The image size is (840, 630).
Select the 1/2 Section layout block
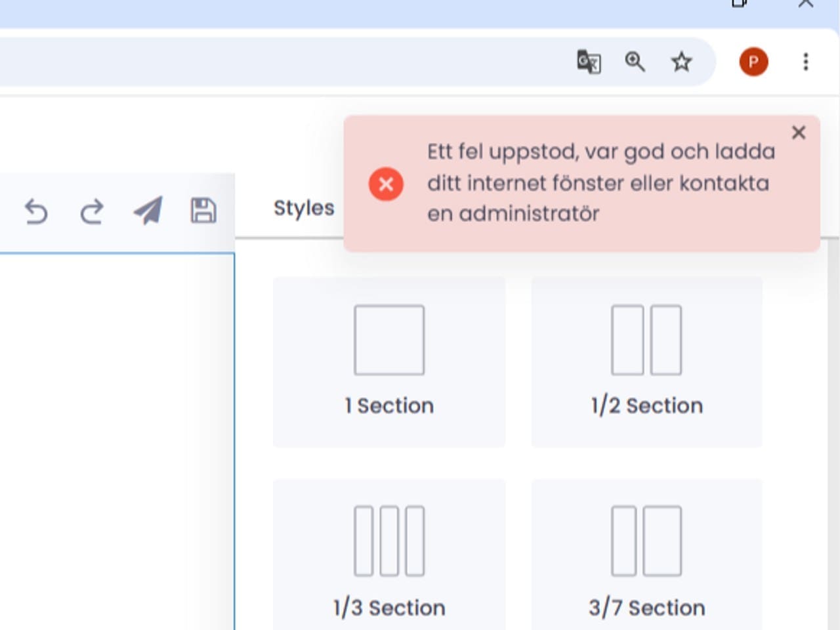(647, 362)
